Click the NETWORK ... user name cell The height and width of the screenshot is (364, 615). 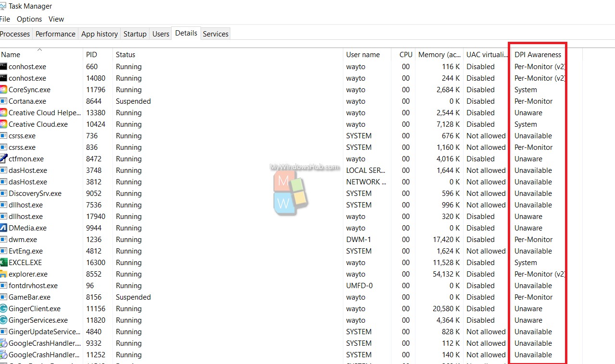(366, 182)
